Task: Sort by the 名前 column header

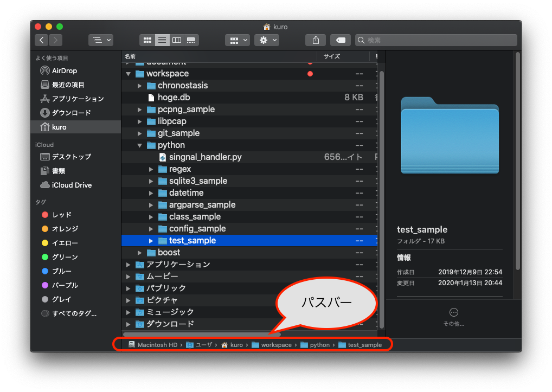Action: click(x=219, y=56)
